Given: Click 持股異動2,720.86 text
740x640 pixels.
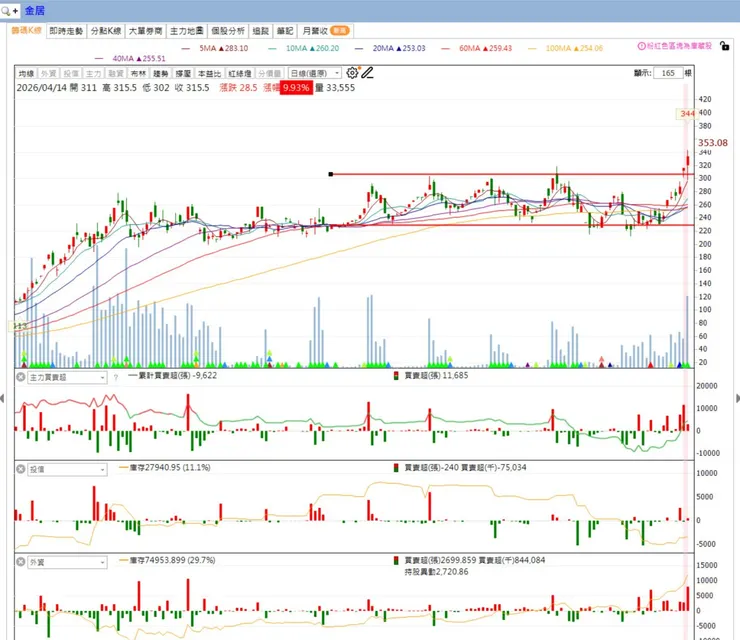Looking at the screenshot, I should [x=437, y=572].
